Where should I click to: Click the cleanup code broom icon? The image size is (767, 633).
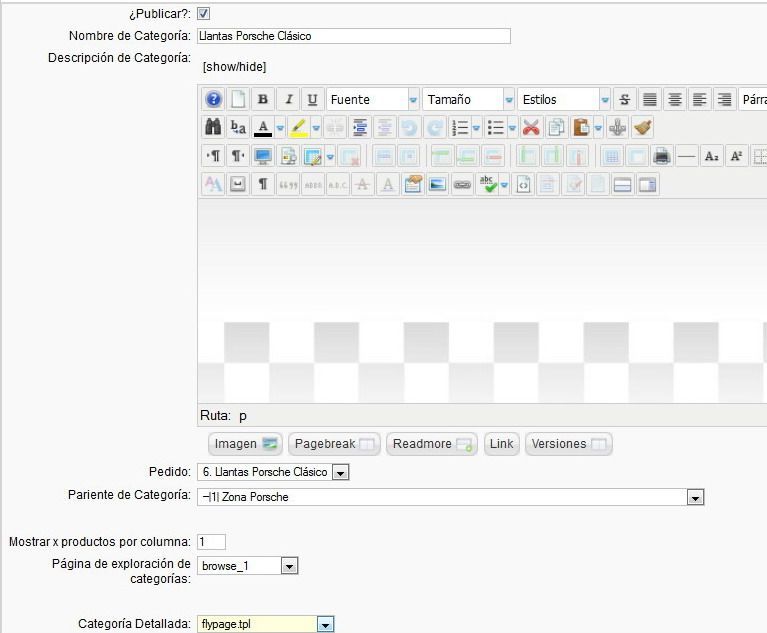(642, 128)
